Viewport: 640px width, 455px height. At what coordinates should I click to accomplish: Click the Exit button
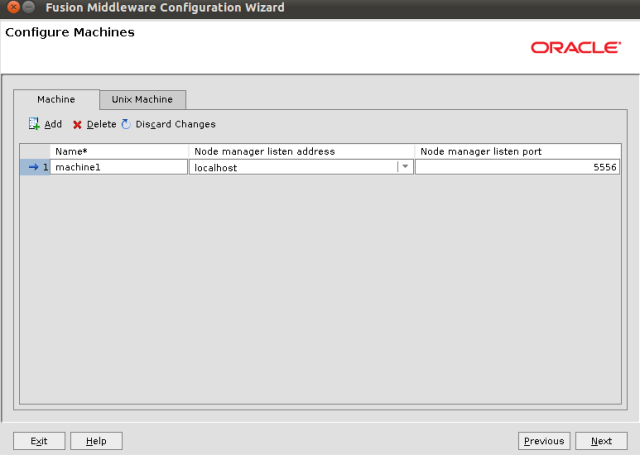pyautogui.click(x=39, y=441)
